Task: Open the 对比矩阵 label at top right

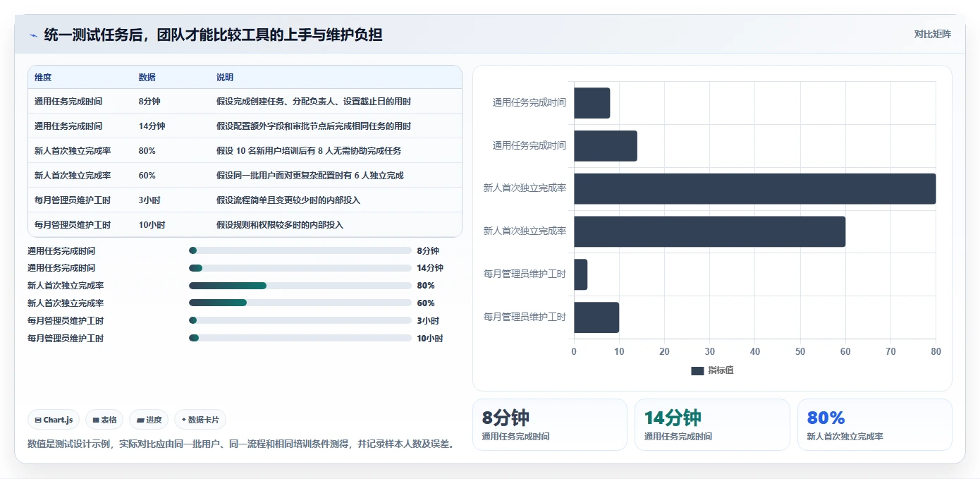Action: [x=932, y=34]
